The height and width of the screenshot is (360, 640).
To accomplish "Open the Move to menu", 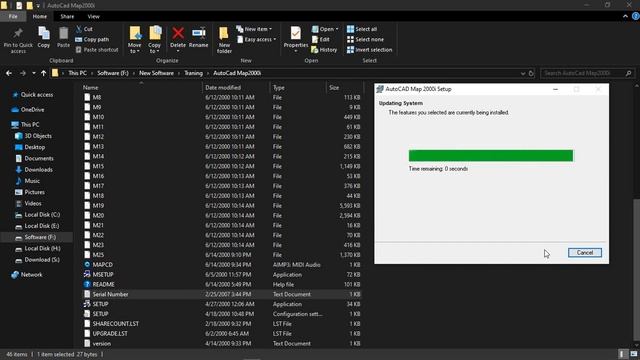I will 134,40.
